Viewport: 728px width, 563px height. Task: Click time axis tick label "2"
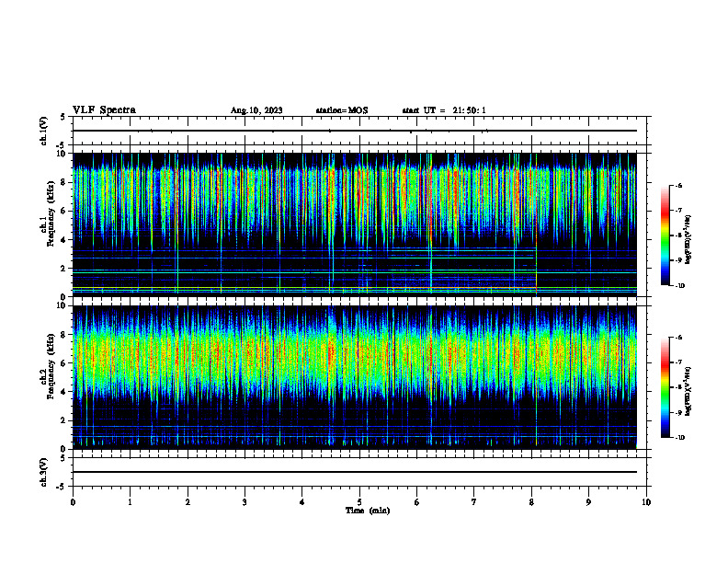click(188, 502)
